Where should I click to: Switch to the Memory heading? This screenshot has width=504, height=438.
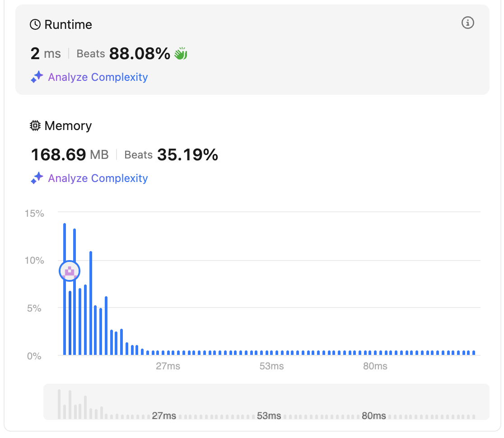(68, 126)
